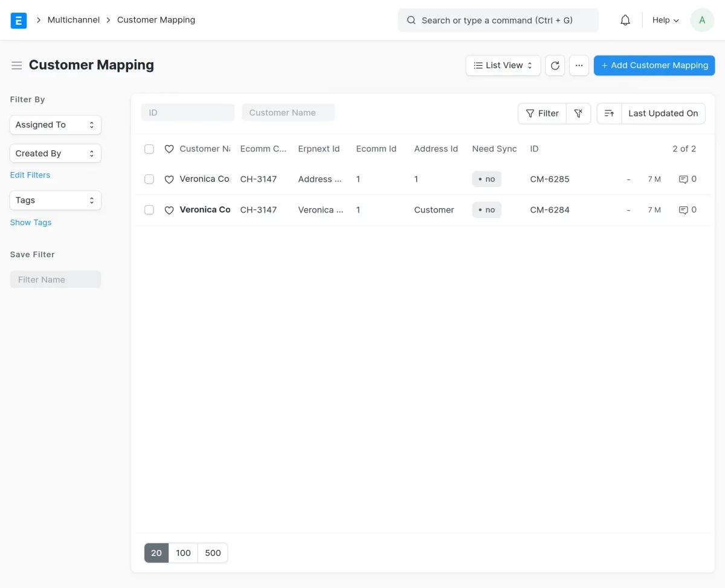The height and width of the screenshot is (588, 725).
Task: Open Edit Filters link
Action: pos(30,174)
